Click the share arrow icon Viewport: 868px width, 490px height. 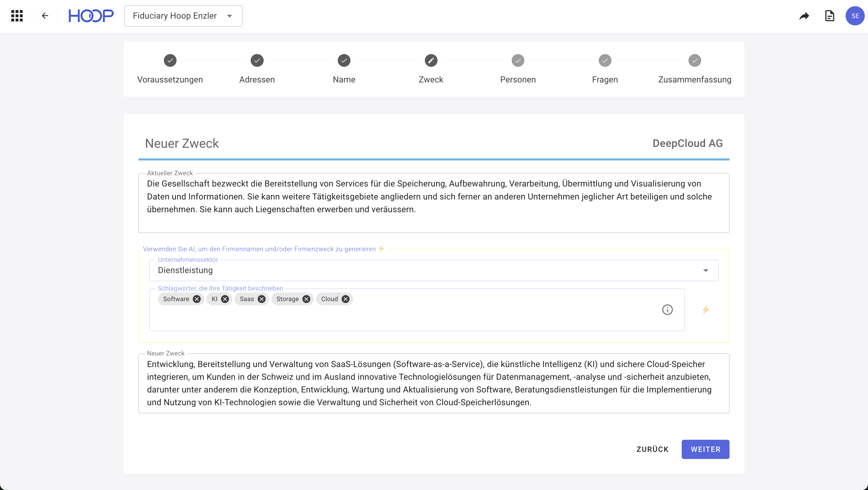pyautogui.click(x=804, y=16)
